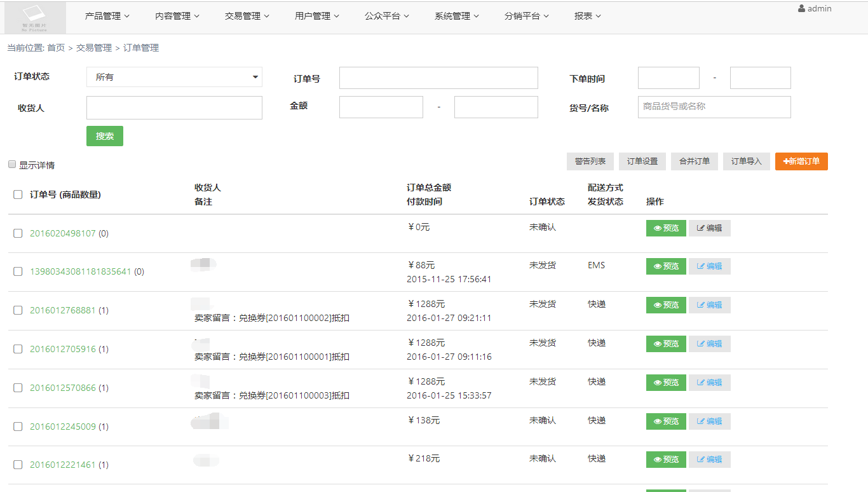Open the 订单状态 dropdown showing 所有
The width and height of the screenshot is (868, 492).
(174, 77)
